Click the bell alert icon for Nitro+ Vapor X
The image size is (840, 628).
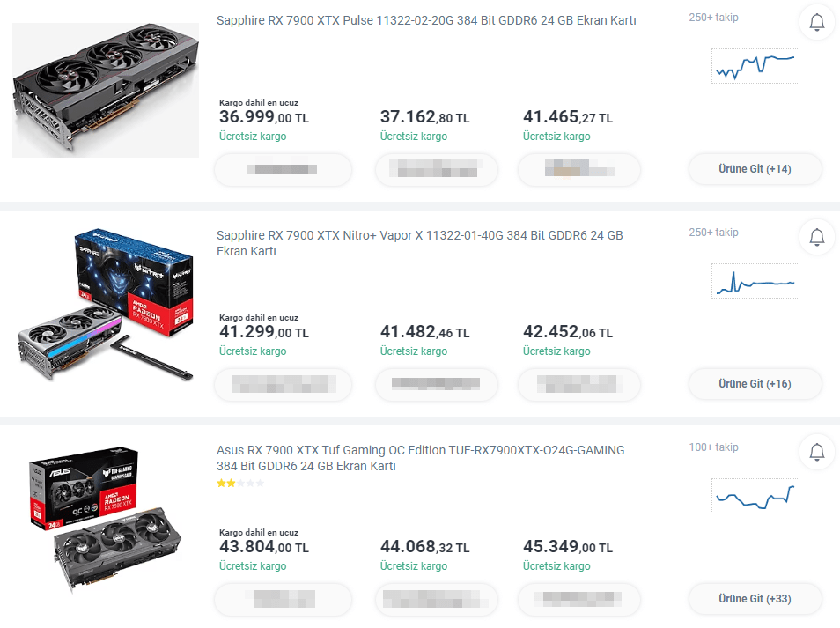(x=817, y=237)
